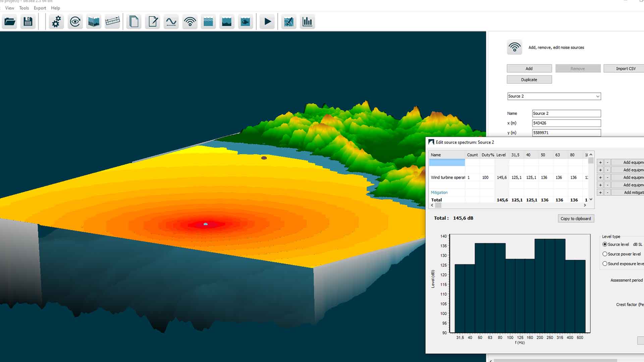Open the bar chart results icon
This screenshot has width=644, height=362.
click(307, 22)
